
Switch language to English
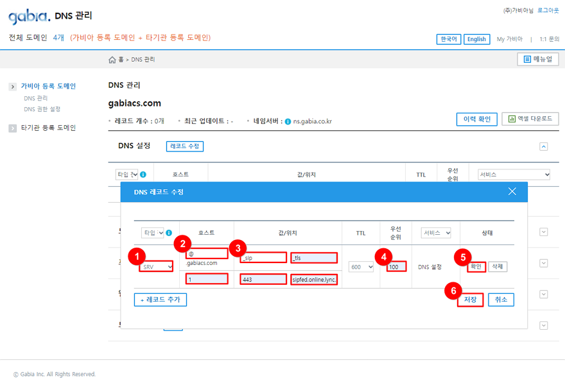coord(476,39)
